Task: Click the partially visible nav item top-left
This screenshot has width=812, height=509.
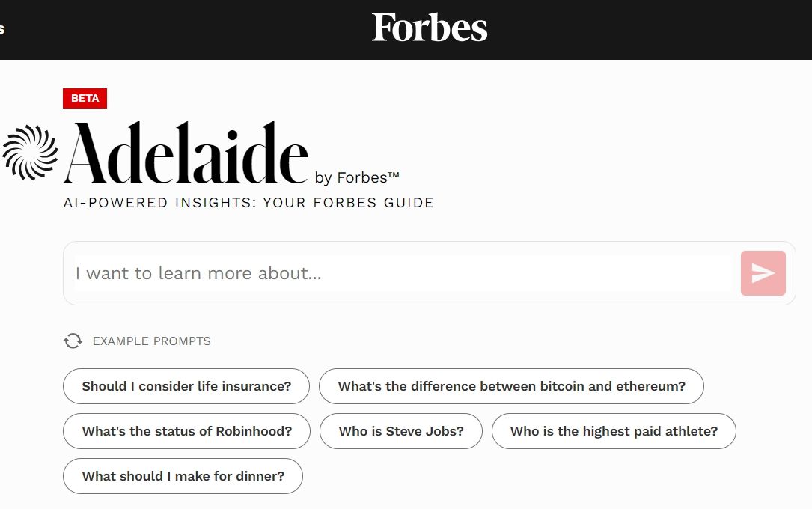Action: click(x=3, y=28)
